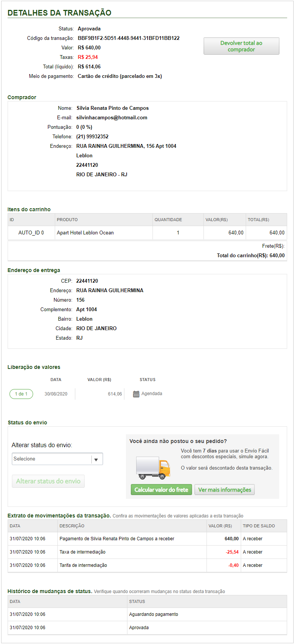Click the Alterar status do envio button
The width and height of the screenshot is (294, 644).
coord(48,481)
